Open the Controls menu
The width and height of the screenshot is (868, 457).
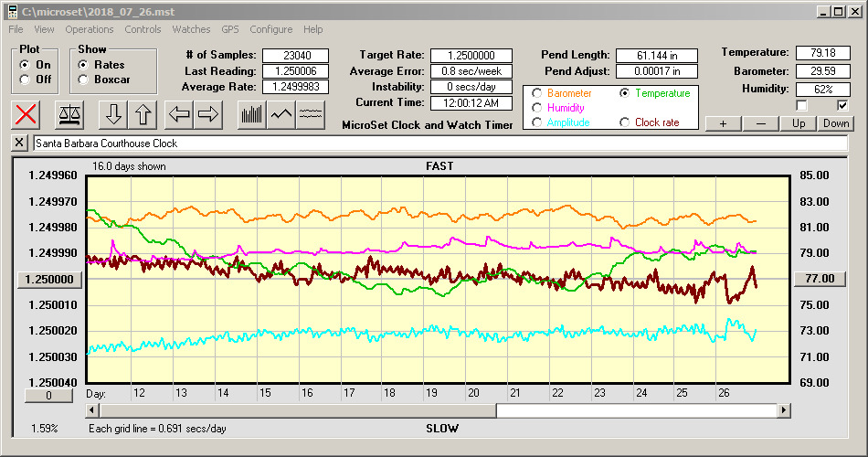143,29
